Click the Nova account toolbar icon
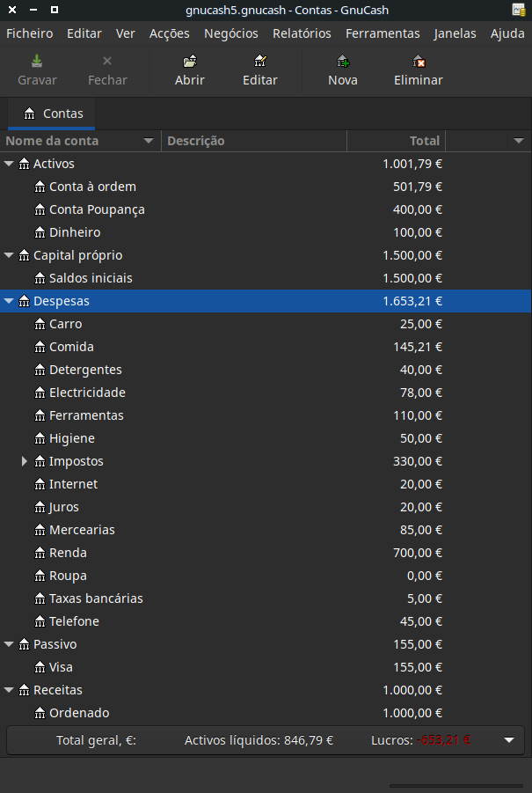This screenshot has height=793, width=532. tap(342, 62)
